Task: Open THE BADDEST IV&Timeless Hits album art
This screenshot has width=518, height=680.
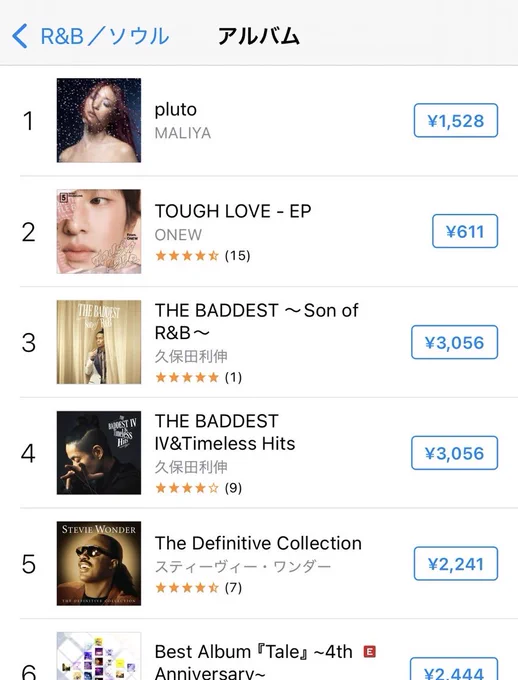Action: (99, 453)
